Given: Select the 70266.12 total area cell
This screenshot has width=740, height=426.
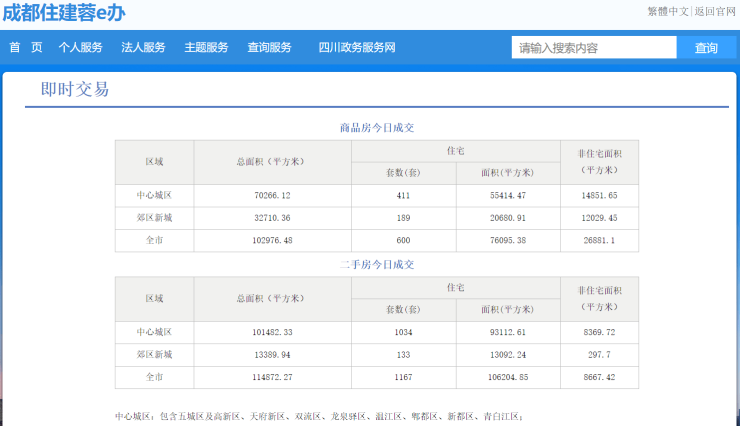Looking at the screenshot, I should [272, 195].
